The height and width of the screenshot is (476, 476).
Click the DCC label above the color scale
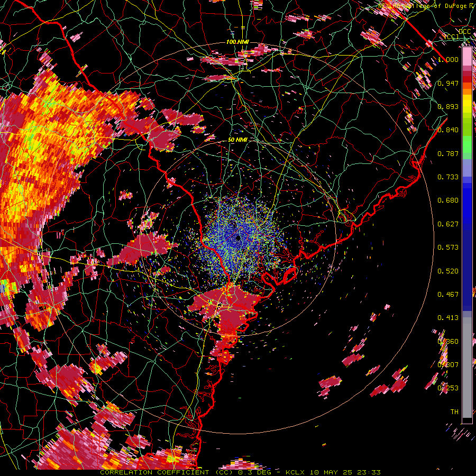(465, 32)
